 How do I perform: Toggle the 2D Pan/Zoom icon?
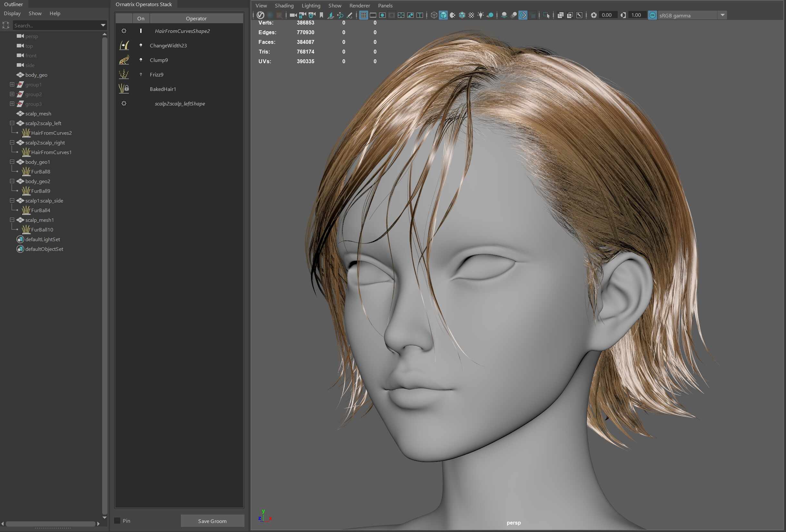coord(340,15)
